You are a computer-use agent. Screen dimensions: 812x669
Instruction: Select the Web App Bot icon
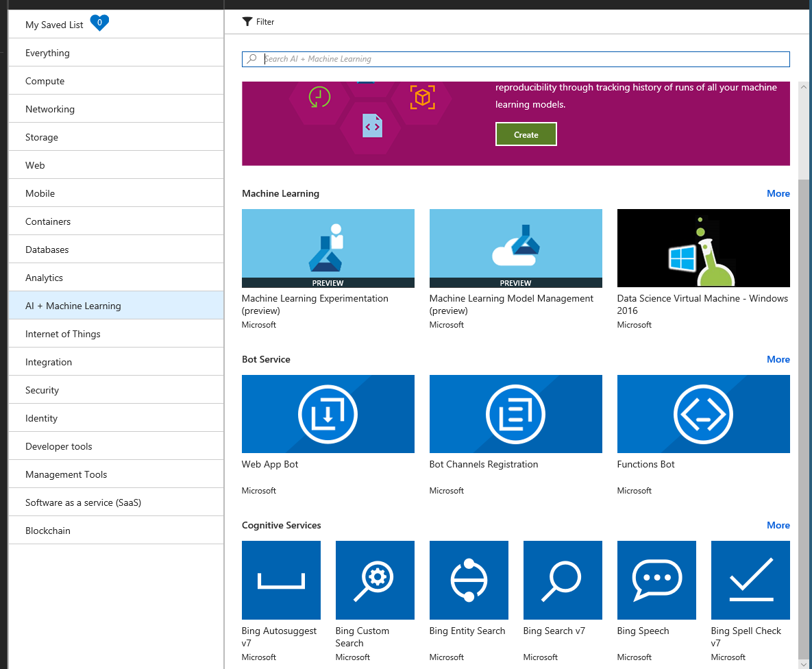click(x=328, y=414)
